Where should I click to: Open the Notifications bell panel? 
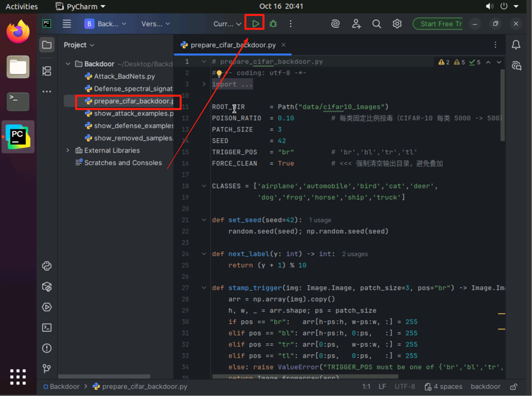pyautogui.click(x=516, y=45)
